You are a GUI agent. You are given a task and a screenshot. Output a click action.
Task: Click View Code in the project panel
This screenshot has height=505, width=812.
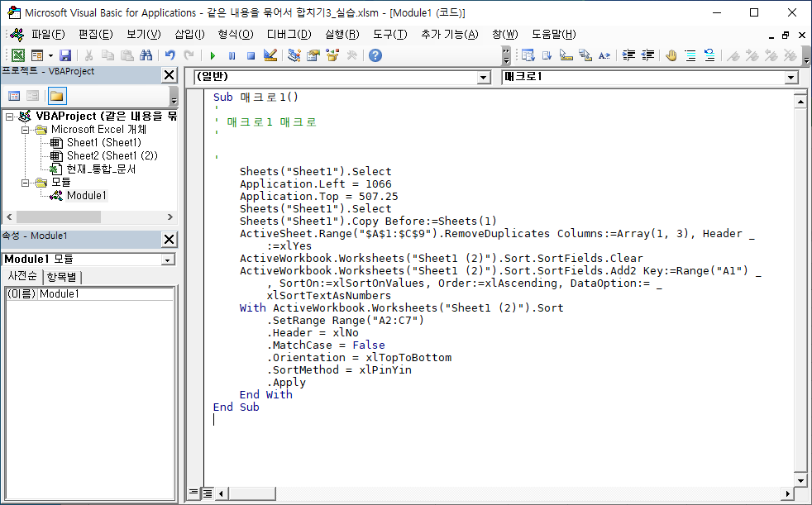pos(15,96)
